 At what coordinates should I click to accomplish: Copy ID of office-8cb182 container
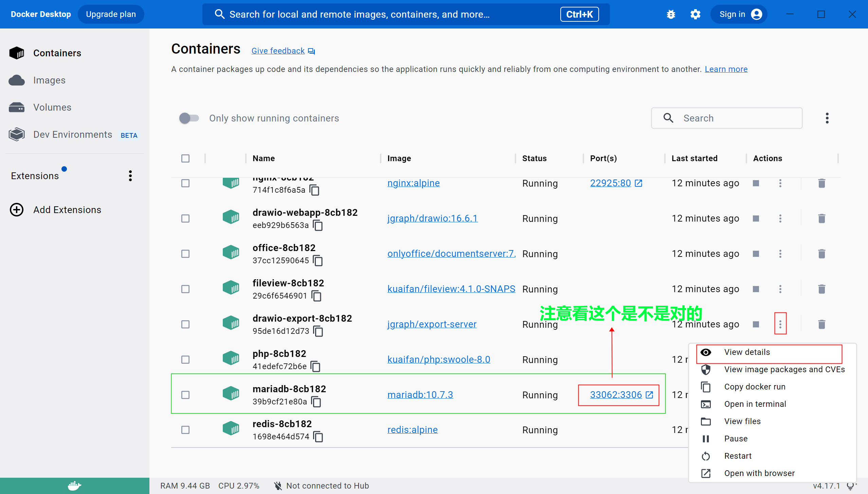click(x=318, y=261)
